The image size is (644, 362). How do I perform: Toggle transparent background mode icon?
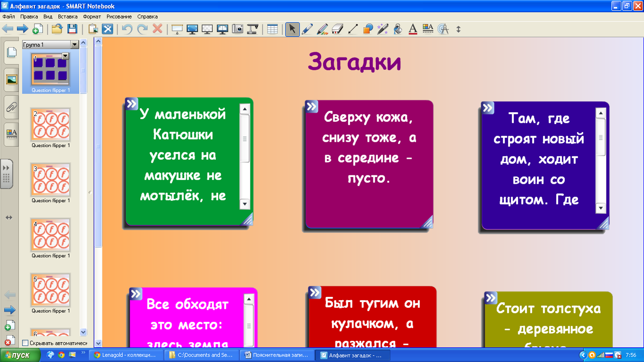[207, 29]
